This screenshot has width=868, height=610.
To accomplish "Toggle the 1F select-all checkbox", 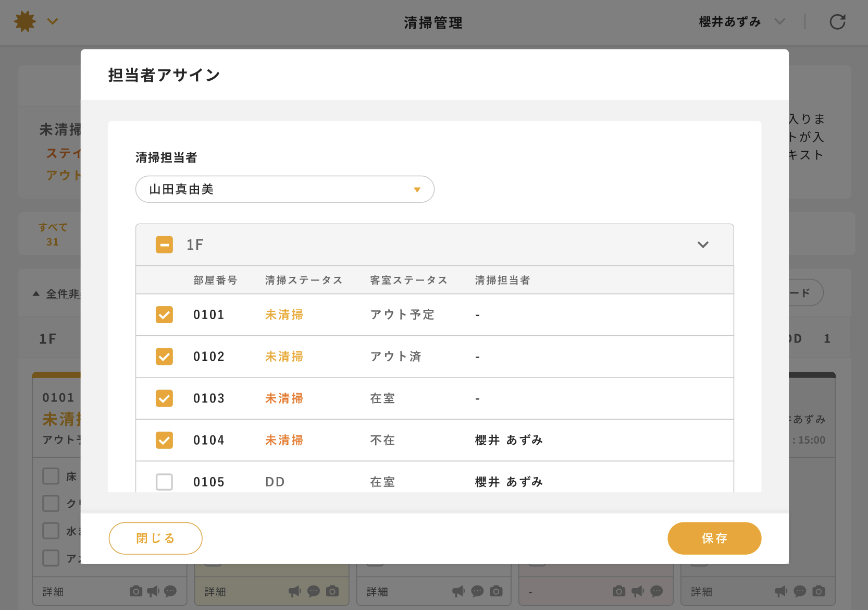I will 164,245.
